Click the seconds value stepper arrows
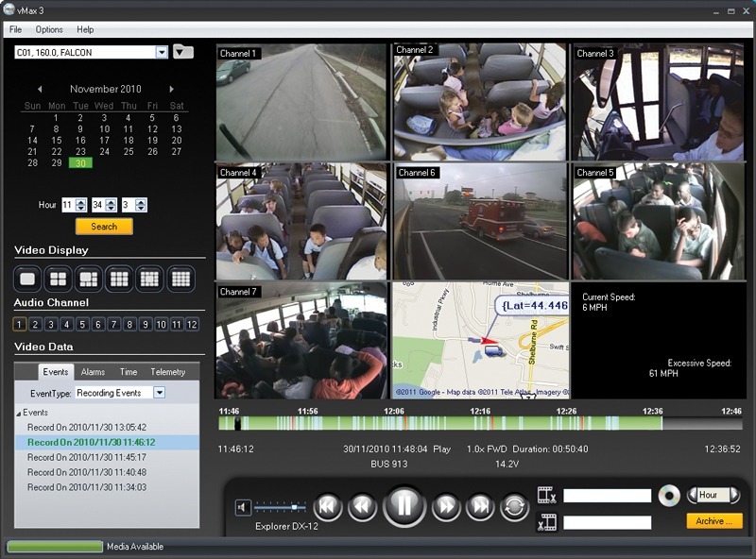This screenshot has width=756, height=559. 141,205
